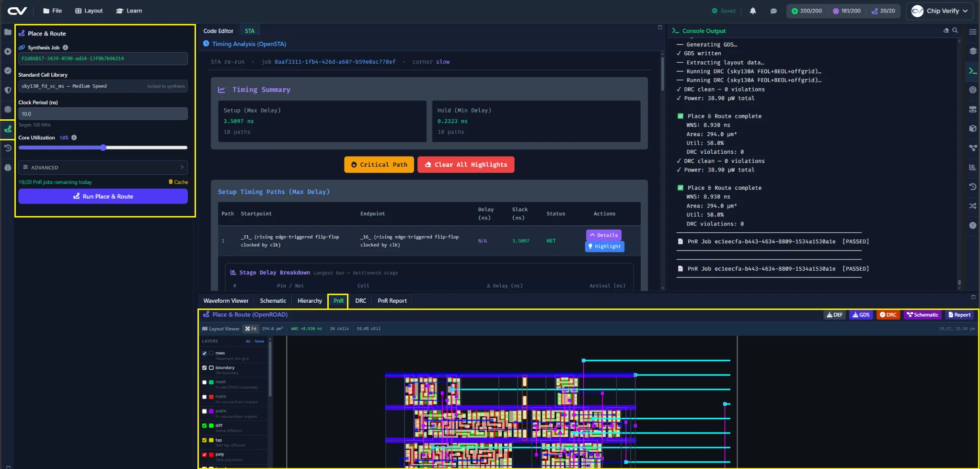Click Clear All Highlights button
Viewport: 980px width, 469px height.
click(x=466, y=164)
